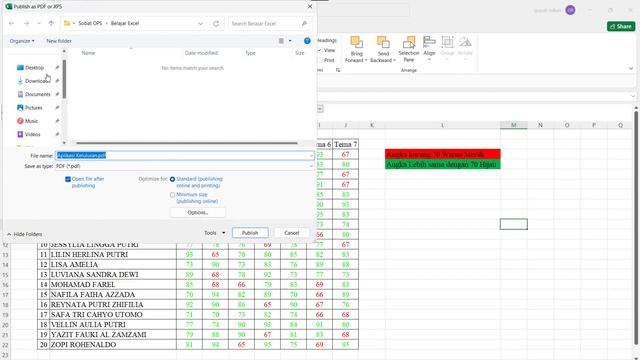Open Videos in the navigation pane

pos(33,134)
